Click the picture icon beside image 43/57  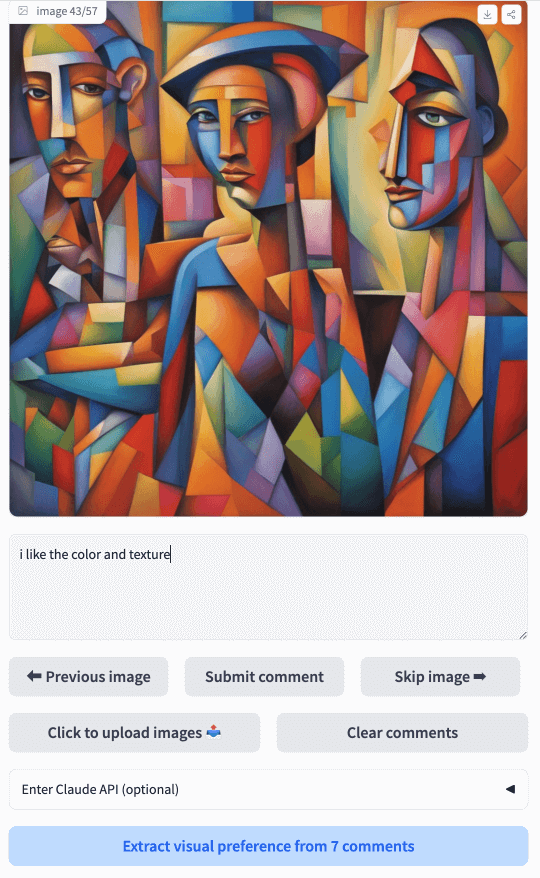click(23, 11)
